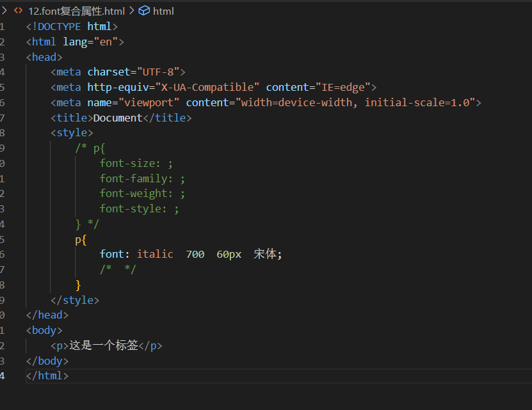Viewport: 532px width, 410px height.
Task: Click the opening style tag
Action: (x=72, y=133)
